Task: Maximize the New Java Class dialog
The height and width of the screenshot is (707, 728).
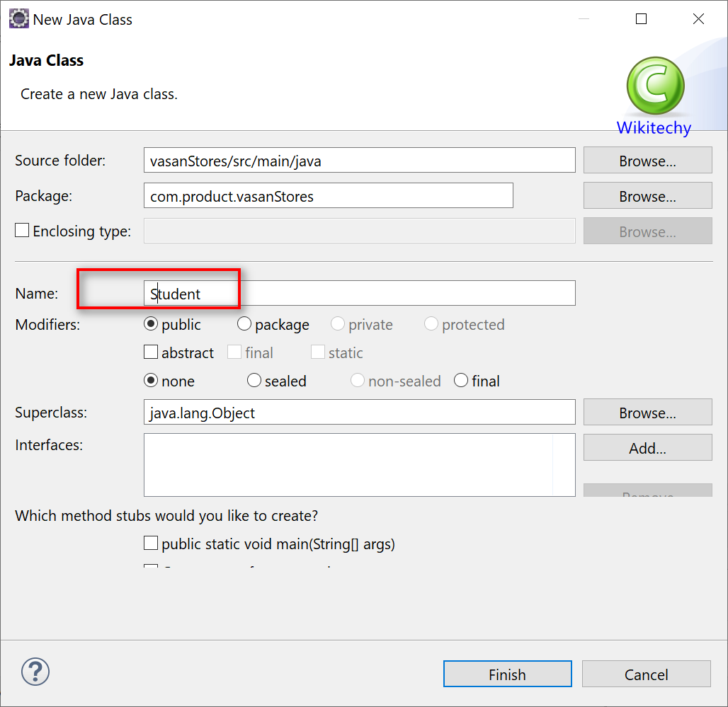Action: (641, 19)
